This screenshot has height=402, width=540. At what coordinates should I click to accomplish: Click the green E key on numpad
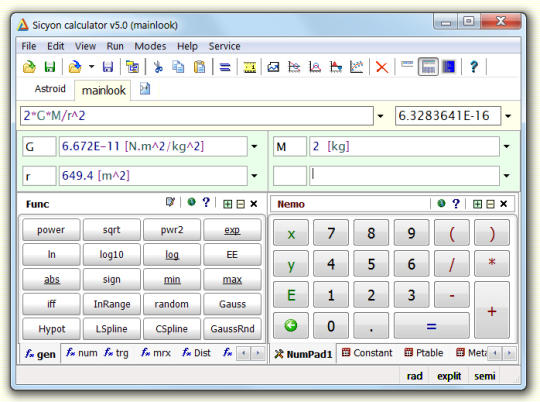(291, 295)
